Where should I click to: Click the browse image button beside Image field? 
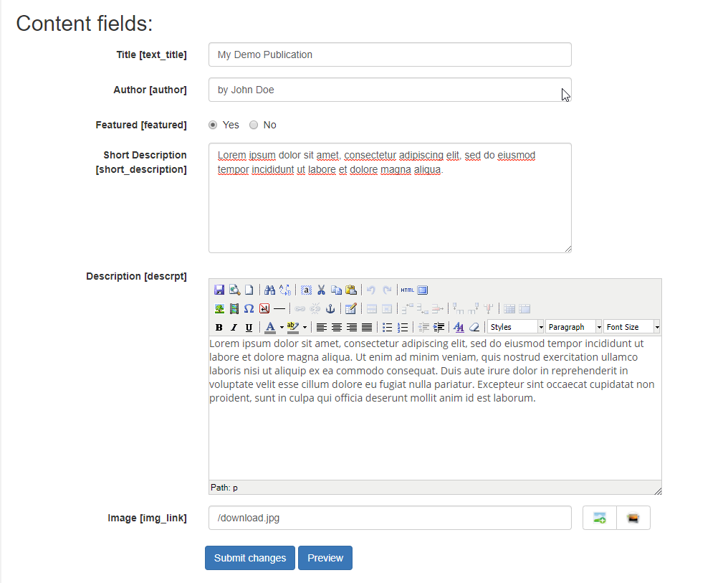(633, 518)
